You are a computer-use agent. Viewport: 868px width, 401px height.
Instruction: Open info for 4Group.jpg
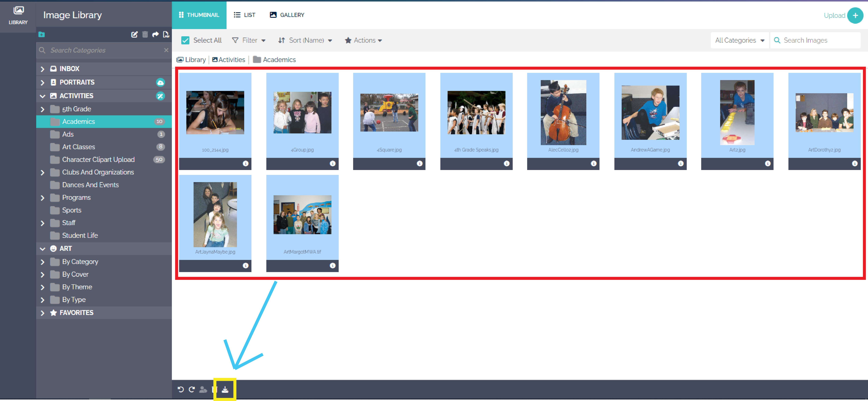[x=333, y=164]
